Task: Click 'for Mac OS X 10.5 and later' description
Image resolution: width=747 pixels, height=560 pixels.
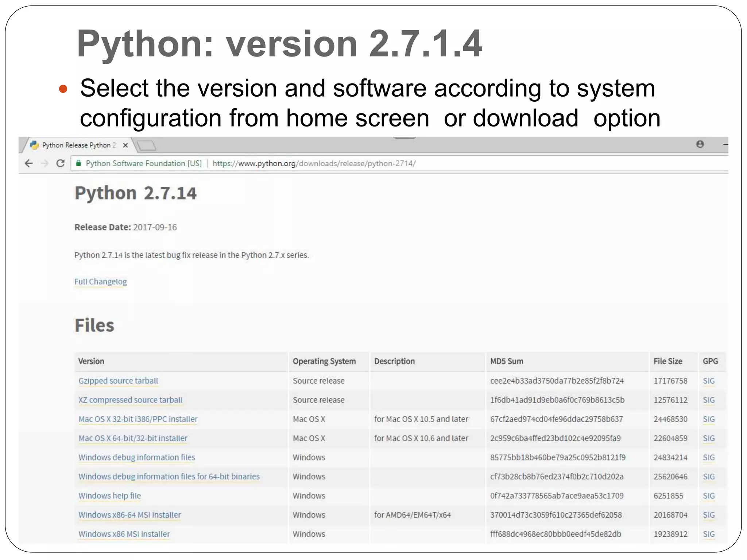Action: point(421,419)
